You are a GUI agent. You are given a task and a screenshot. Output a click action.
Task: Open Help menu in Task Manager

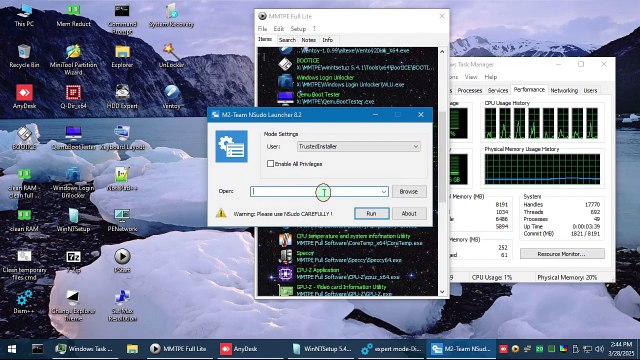(x=491, y=77)
